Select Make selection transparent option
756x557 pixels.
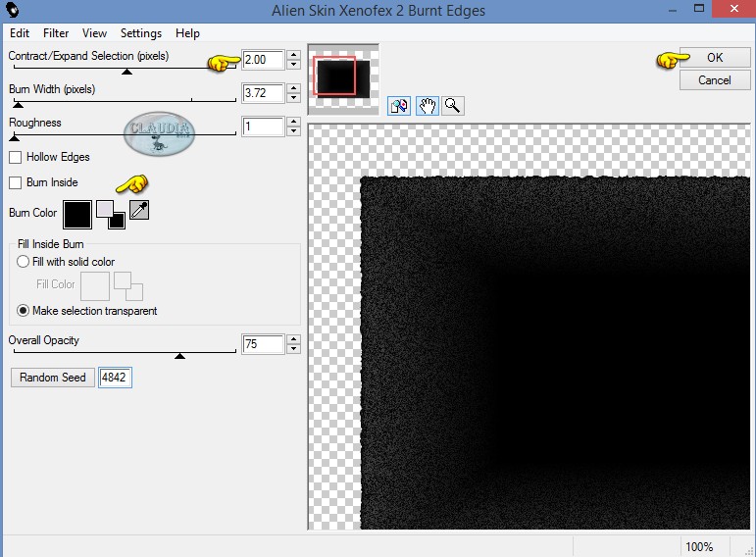pos(23,311)
